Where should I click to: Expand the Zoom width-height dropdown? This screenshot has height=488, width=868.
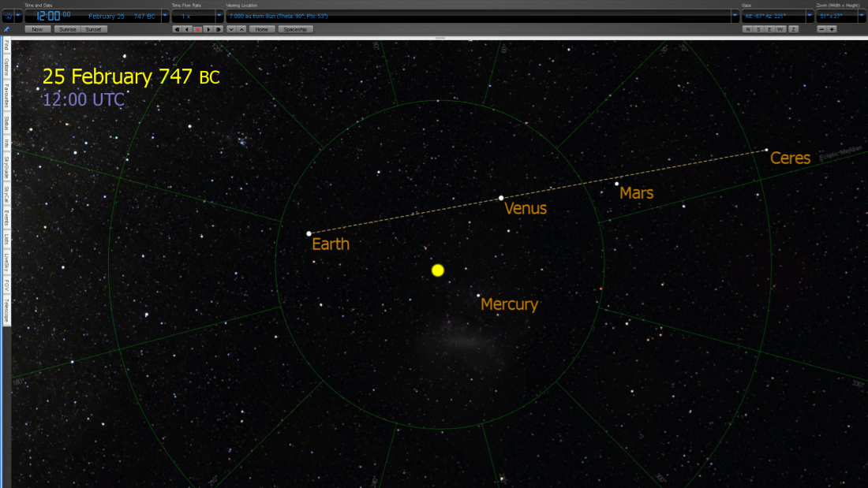pyautogui.click(x=862, y=16)
